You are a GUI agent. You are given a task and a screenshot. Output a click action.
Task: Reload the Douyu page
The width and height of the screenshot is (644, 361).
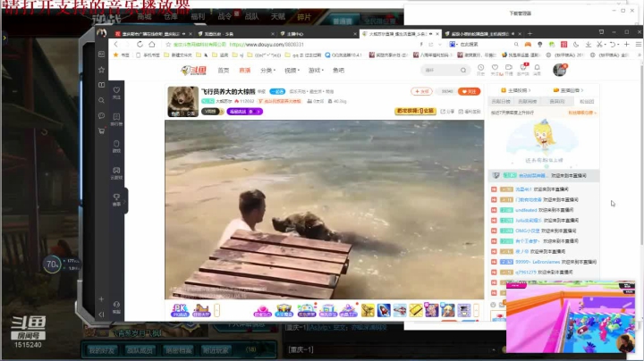(140, 45)
